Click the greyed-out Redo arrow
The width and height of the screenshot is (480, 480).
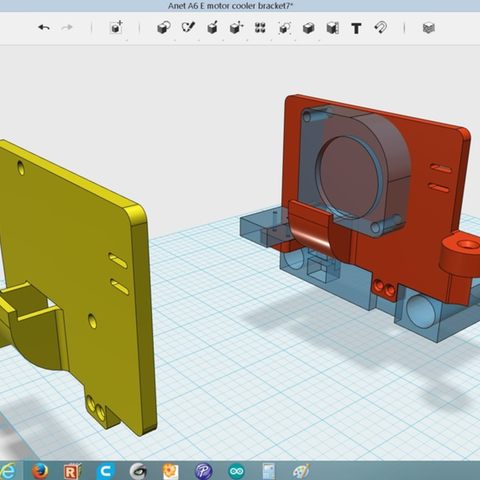coord(67,27)
